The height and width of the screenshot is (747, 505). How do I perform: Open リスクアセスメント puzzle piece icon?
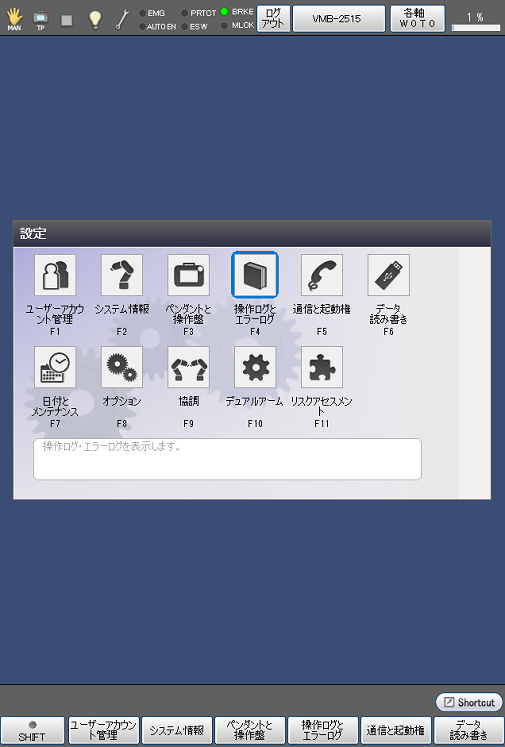[x=322, y=367]
